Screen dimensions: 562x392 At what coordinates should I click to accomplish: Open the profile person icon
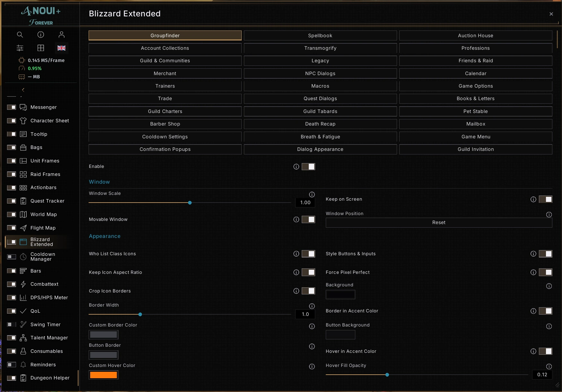[62, 35]
